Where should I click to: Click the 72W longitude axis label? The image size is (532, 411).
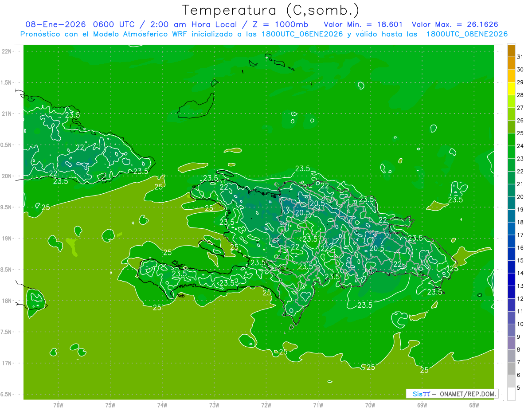tap(266, 405)
